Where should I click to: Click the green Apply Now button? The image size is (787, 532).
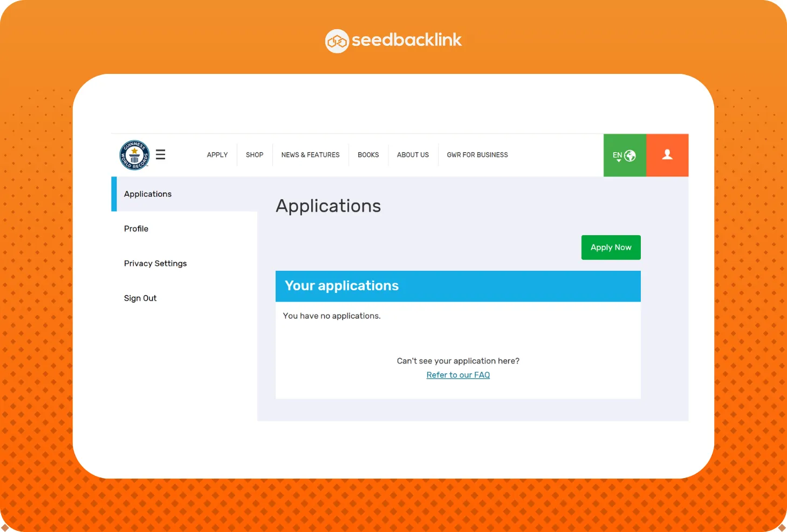point(611,247)
